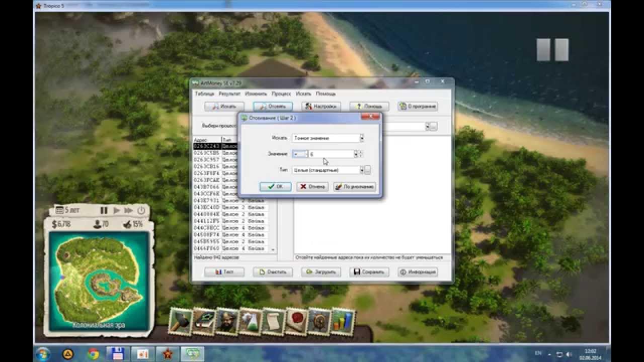
Task: Expand the Искать search type dropdown
Action: tap(362, 138)
